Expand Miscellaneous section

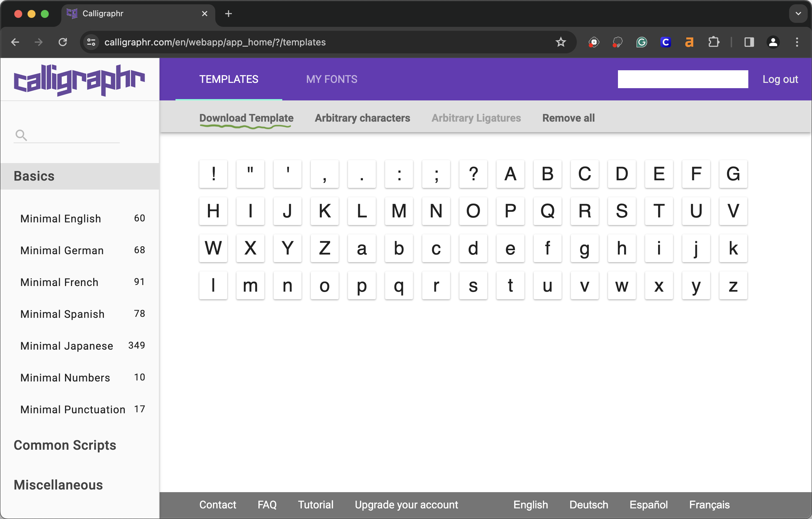coord(57,485)
